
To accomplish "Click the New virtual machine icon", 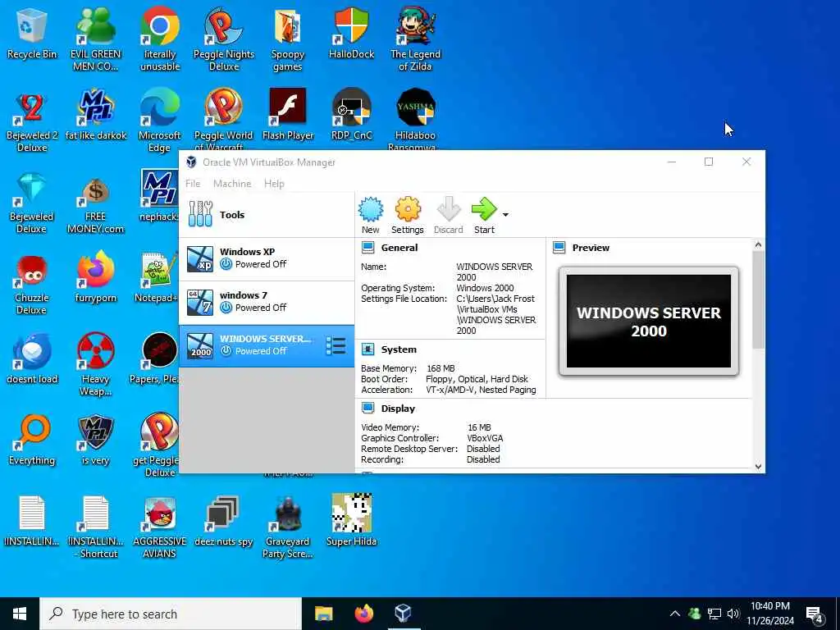I will tap(370, 215).
